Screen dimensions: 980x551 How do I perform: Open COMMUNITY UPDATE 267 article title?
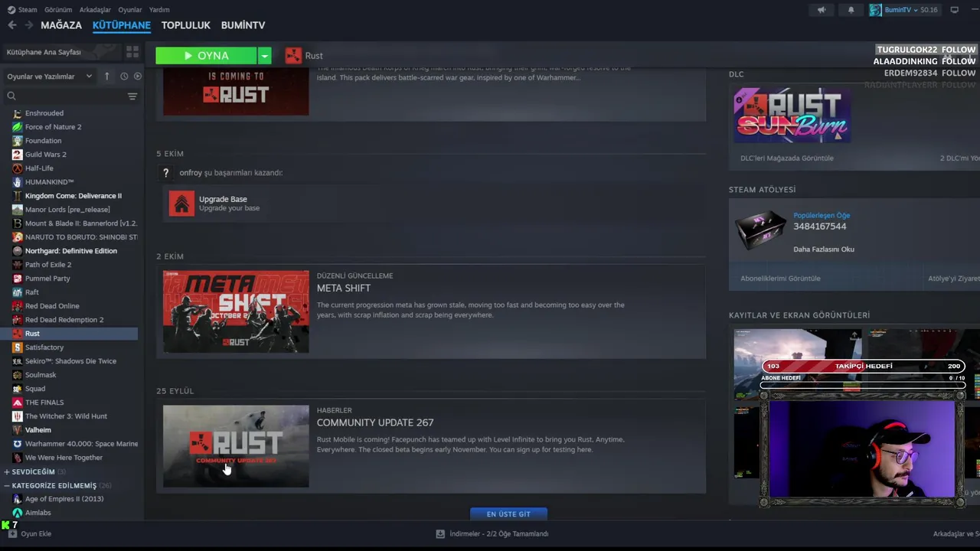pos(375,422)
